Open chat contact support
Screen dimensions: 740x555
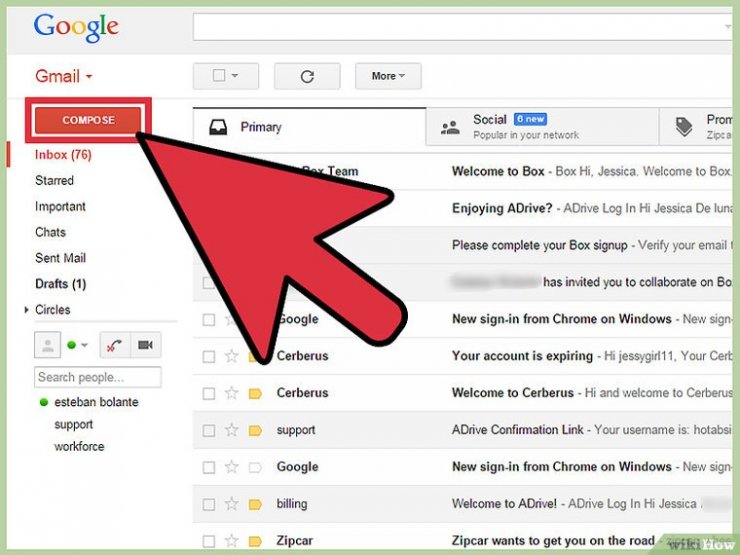tap(73, 424)
